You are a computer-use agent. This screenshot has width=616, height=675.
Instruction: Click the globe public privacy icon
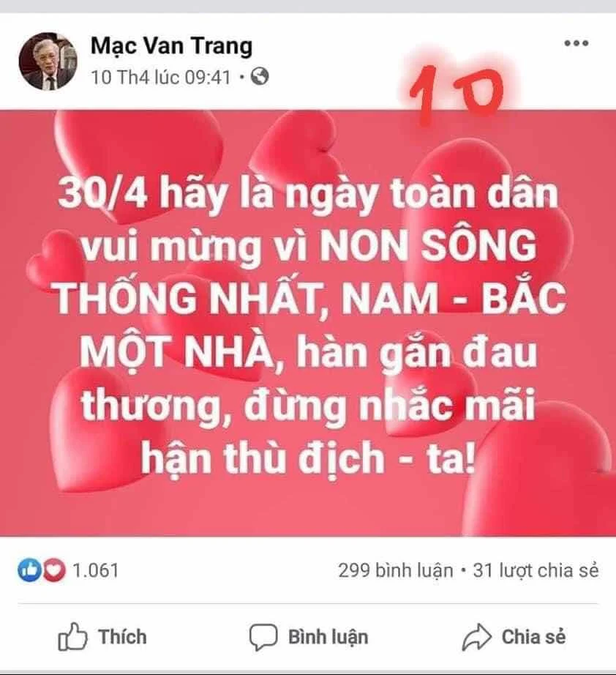[x=260, y=77]
